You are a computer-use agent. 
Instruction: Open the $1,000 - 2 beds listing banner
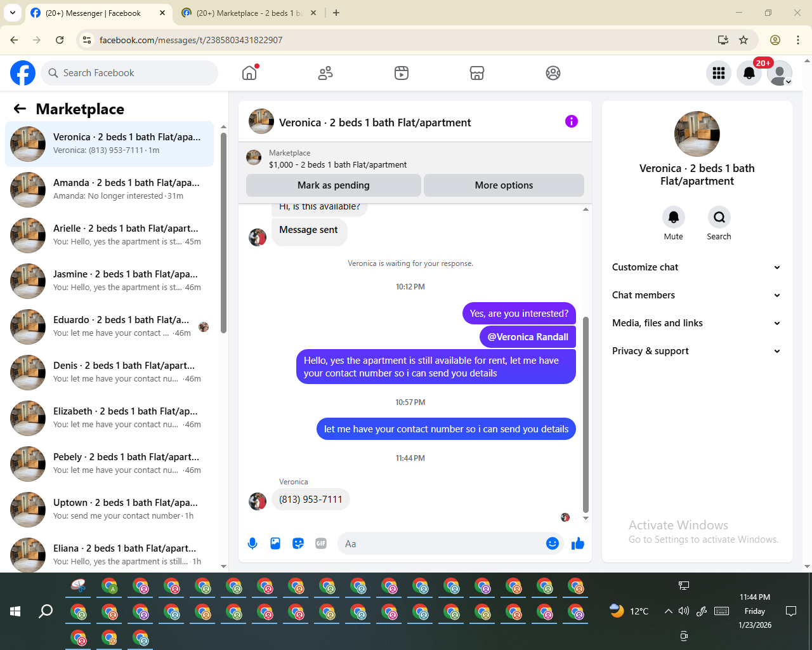coord(415,159)
